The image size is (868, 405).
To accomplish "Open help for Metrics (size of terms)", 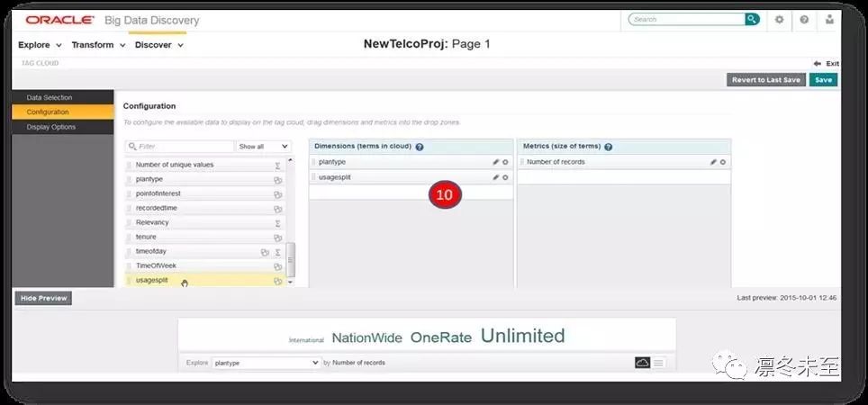I will click(609, 147).
